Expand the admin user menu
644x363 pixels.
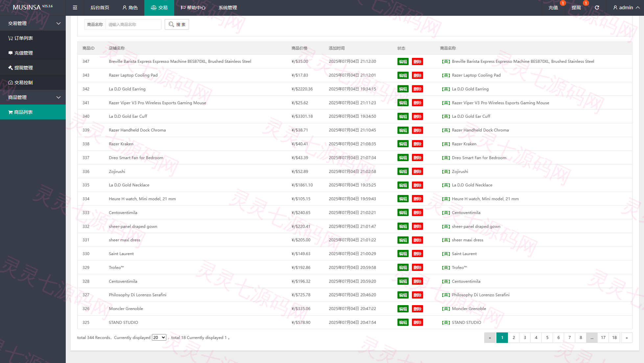626,8
